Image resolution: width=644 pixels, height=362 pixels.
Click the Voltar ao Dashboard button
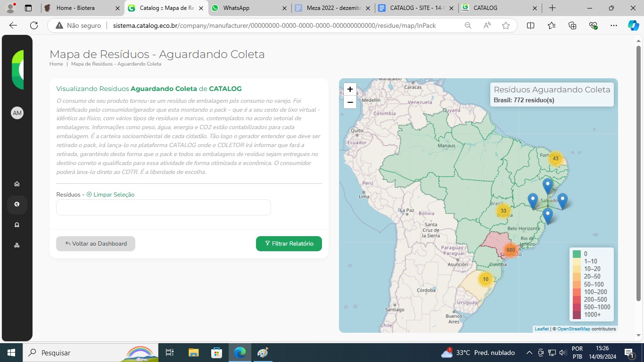tap(96, 244)
